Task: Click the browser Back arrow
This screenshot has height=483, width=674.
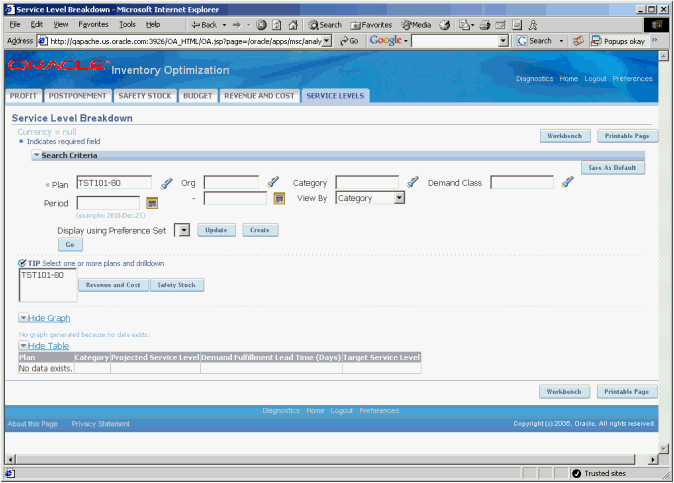Action: [x=204, y=25]
